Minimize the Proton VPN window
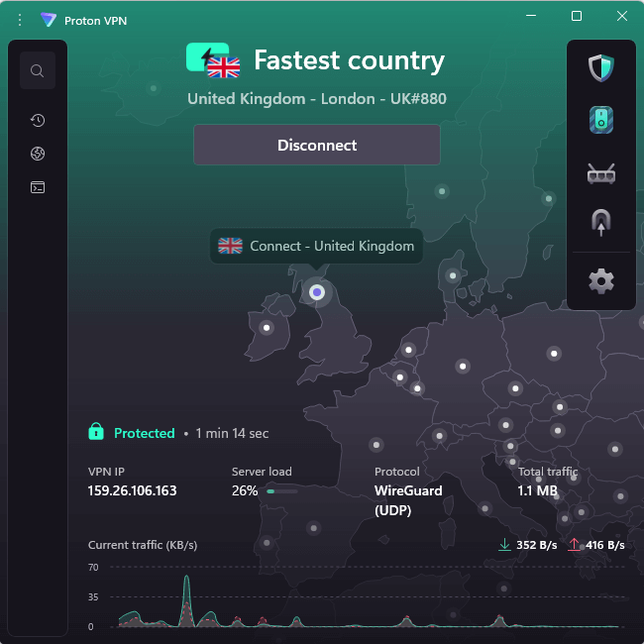Viewport: 644px width, 644px height. coord(531,16)
